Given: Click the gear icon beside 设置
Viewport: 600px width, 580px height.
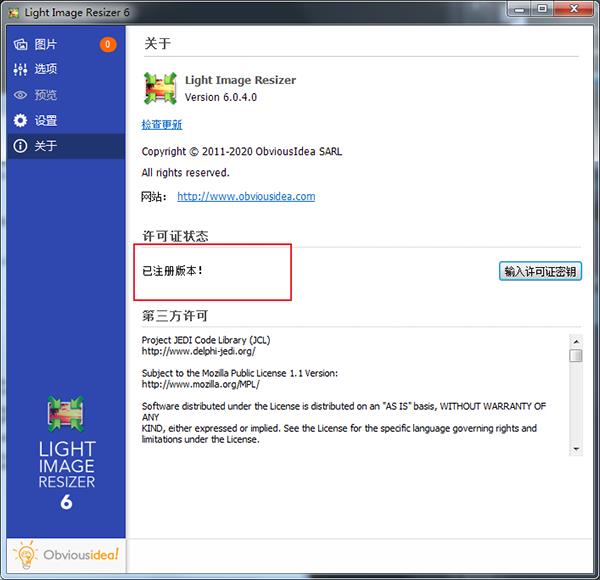Looking at the screenshot, I should point(20,120).
